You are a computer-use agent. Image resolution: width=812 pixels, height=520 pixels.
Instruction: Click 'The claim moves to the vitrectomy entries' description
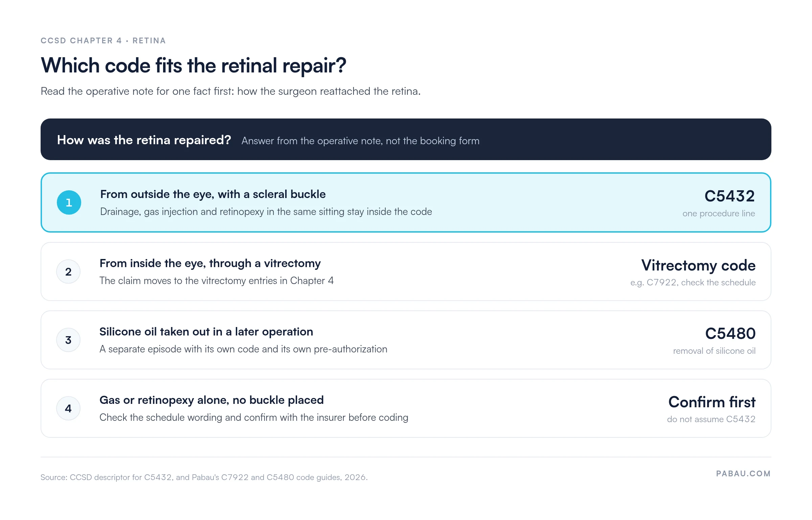pos(217,281)
